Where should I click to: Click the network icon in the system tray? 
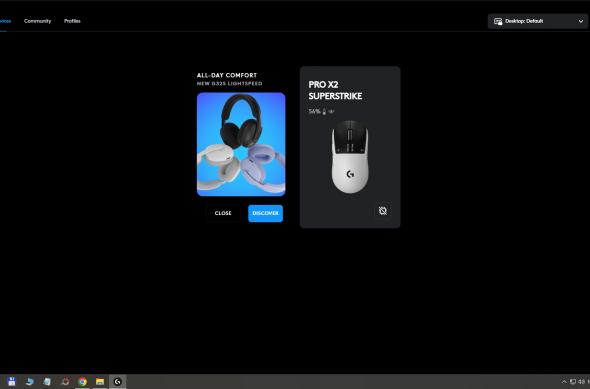click(573, 381)
